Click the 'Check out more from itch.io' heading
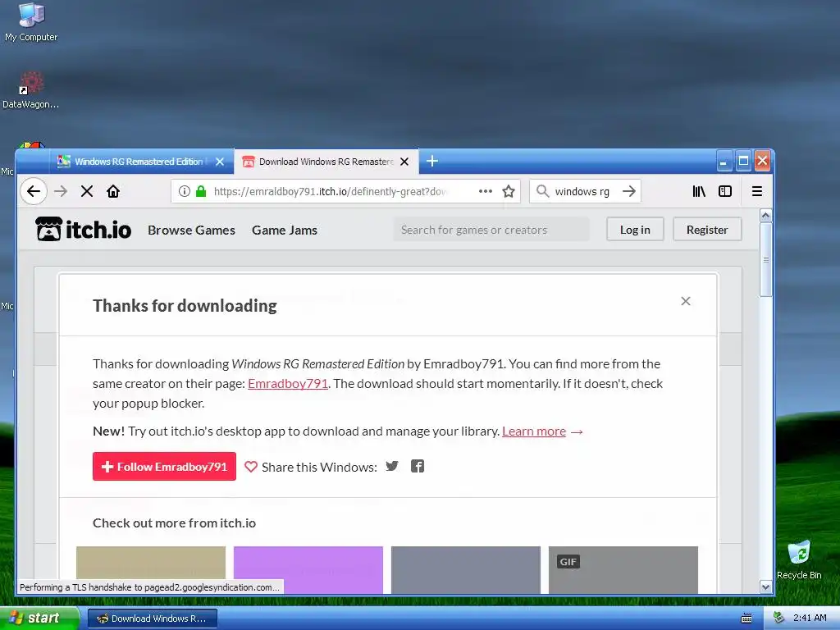This screenshot has width=840, height=630. (174, 523)
